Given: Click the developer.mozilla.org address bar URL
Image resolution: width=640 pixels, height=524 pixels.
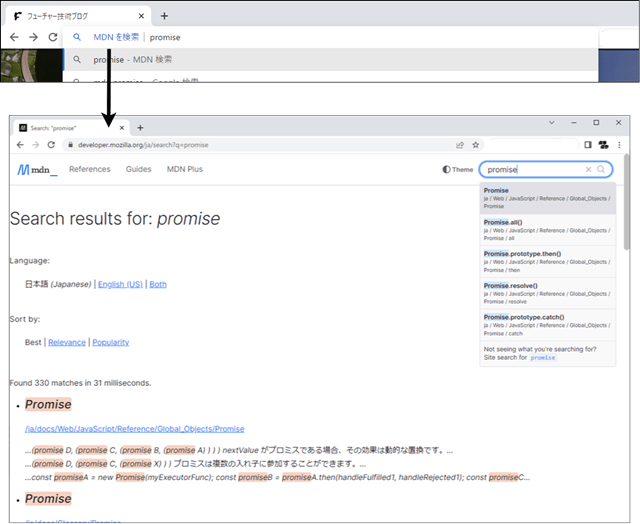Looking at the screenshot, I should pyautogui.click(x=143, y=145).
